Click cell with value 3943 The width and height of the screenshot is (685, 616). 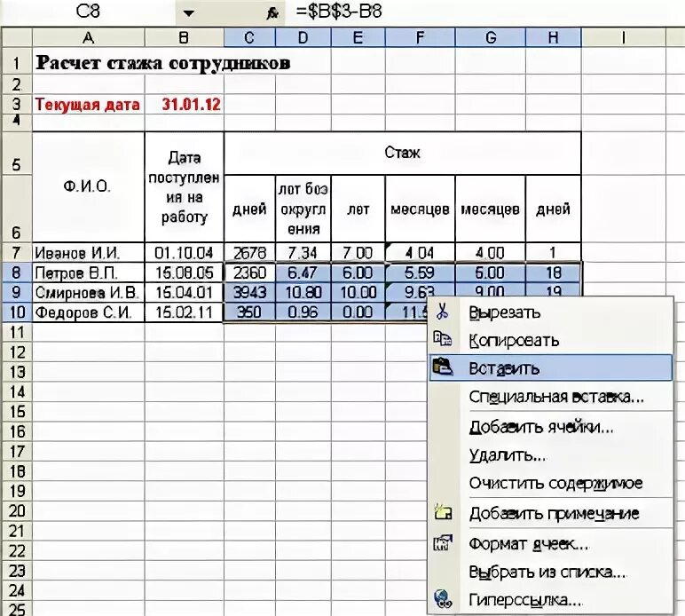(x=249, y=292)
